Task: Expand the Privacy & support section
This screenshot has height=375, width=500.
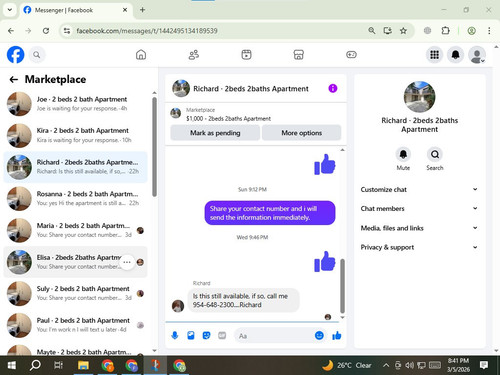Action: tap(419, 247)
